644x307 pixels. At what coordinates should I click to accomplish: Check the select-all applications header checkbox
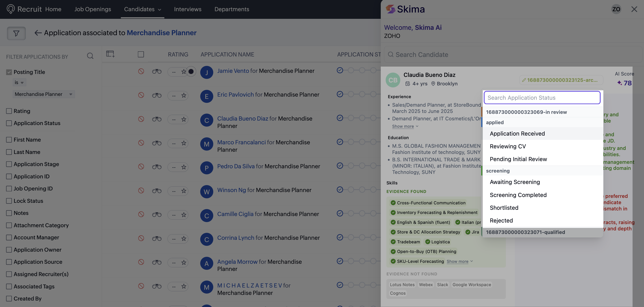[x=141, y=54]
